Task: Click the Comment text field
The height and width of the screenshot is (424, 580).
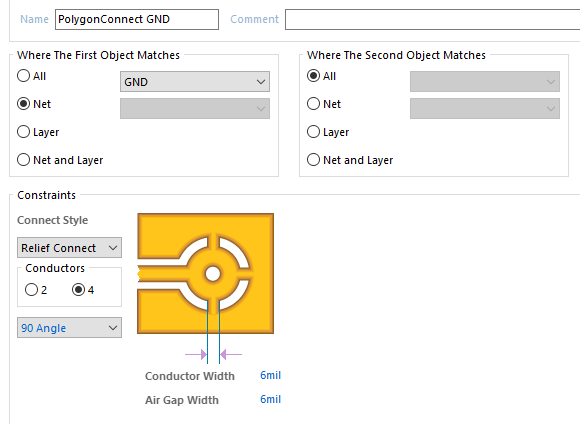Action: point(432,19)
